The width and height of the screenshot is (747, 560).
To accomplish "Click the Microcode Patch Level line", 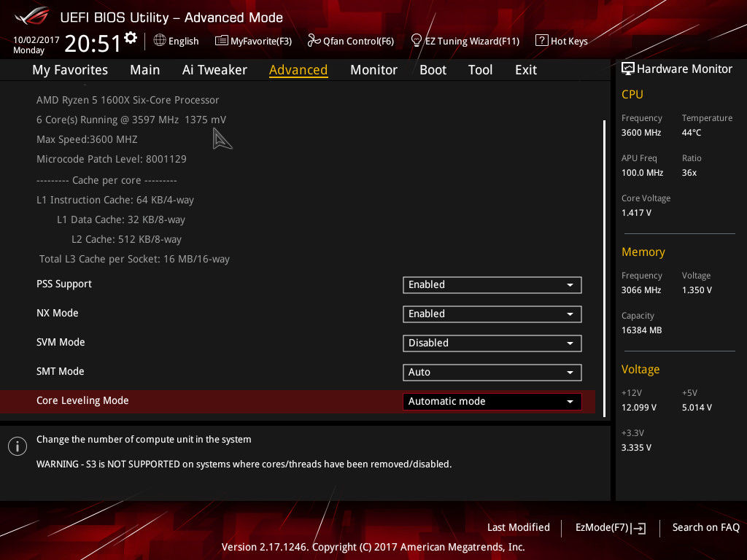I will click(112, 159).
